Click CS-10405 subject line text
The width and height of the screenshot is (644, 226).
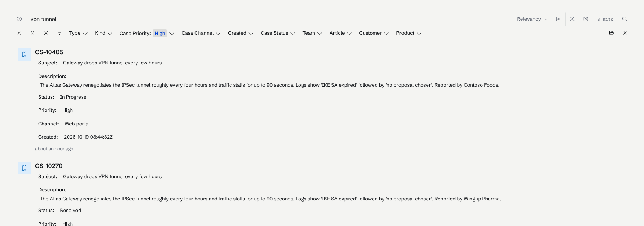point(112,63)
